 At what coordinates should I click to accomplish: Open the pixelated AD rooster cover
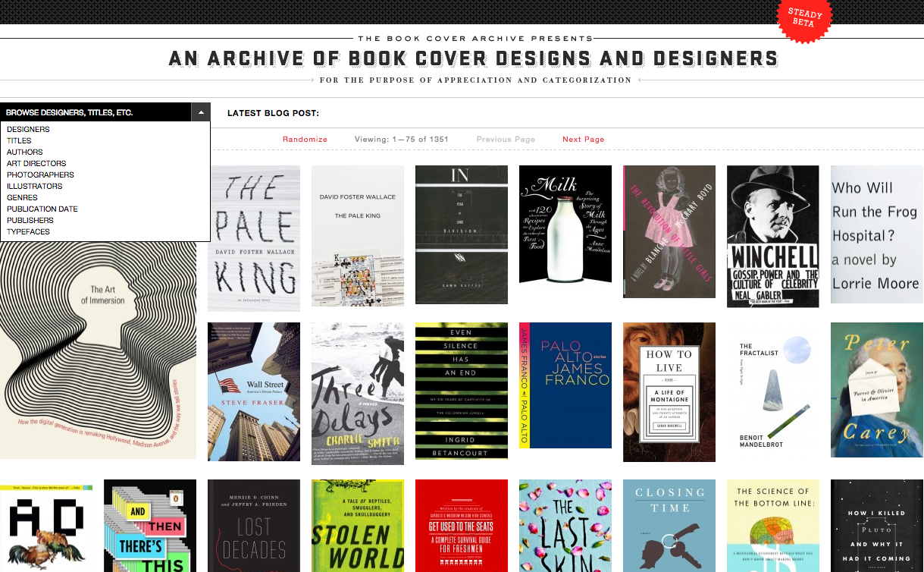pos(46,526)
